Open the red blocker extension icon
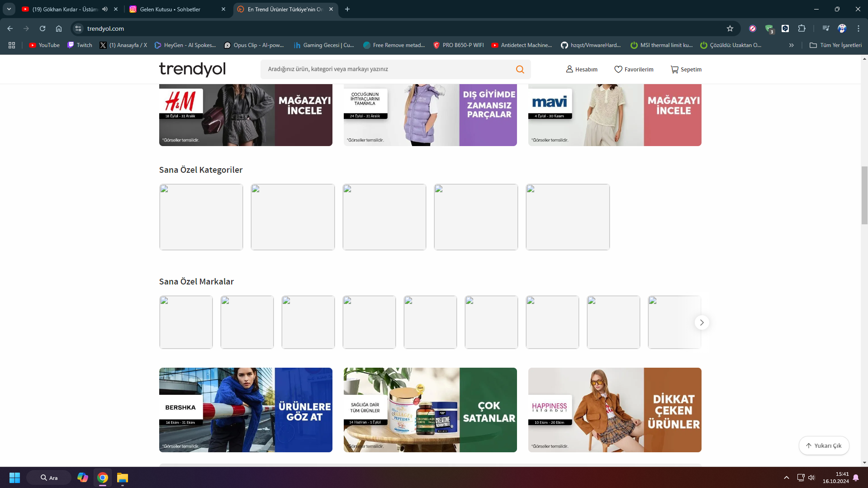 [753, 28]
